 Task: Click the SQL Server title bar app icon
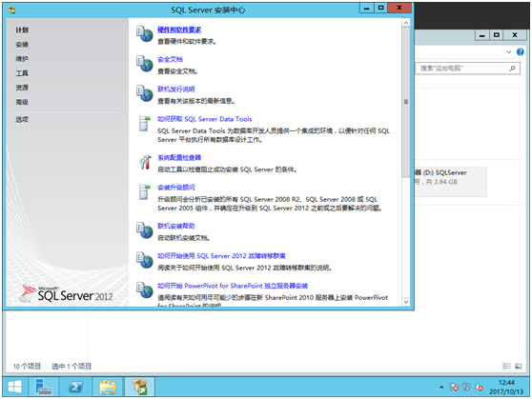[x=11, y=10]
